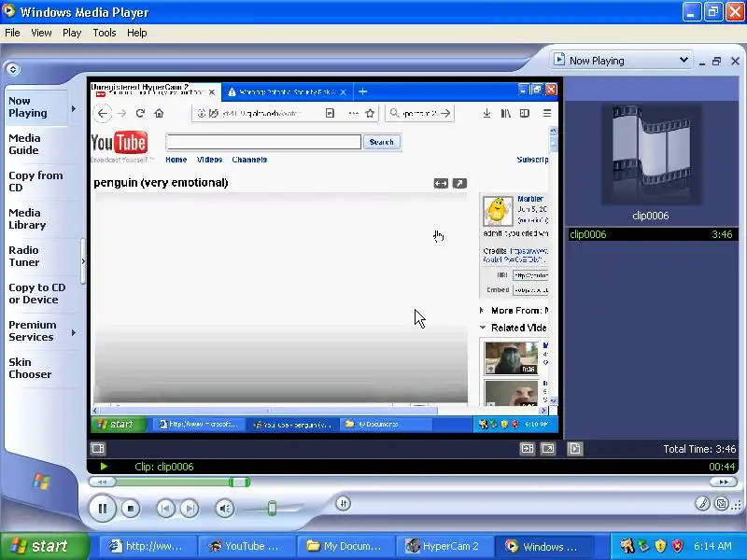Restore the Now Playing inner pane

click(716, 61)
